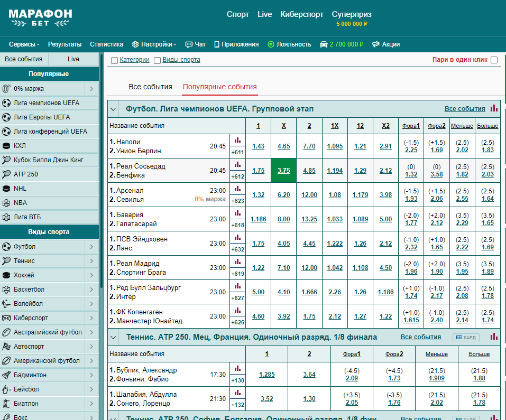The image size is (506, 420).
Task: Expand the Футбол sidebar arrow
Action: coord(91,247)
